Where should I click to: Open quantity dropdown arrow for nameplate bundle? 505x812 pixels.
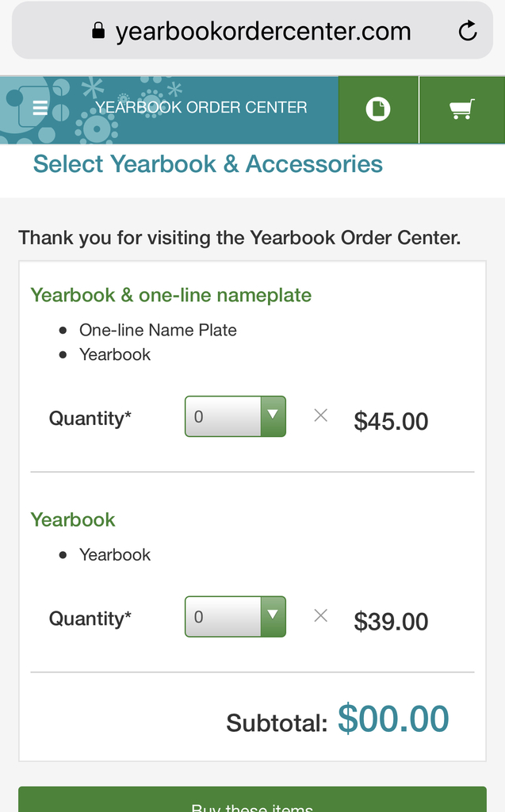(x=273, y=416)
